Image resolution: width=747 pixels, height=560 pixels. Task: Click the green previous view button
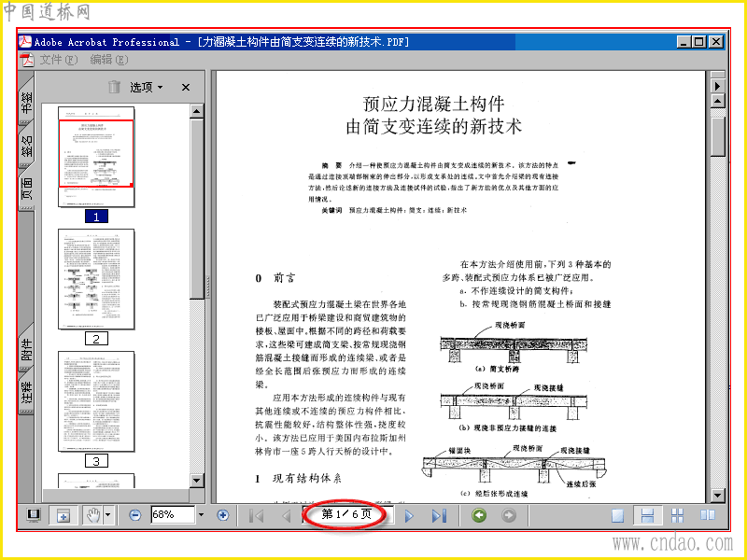coord(479,515)
